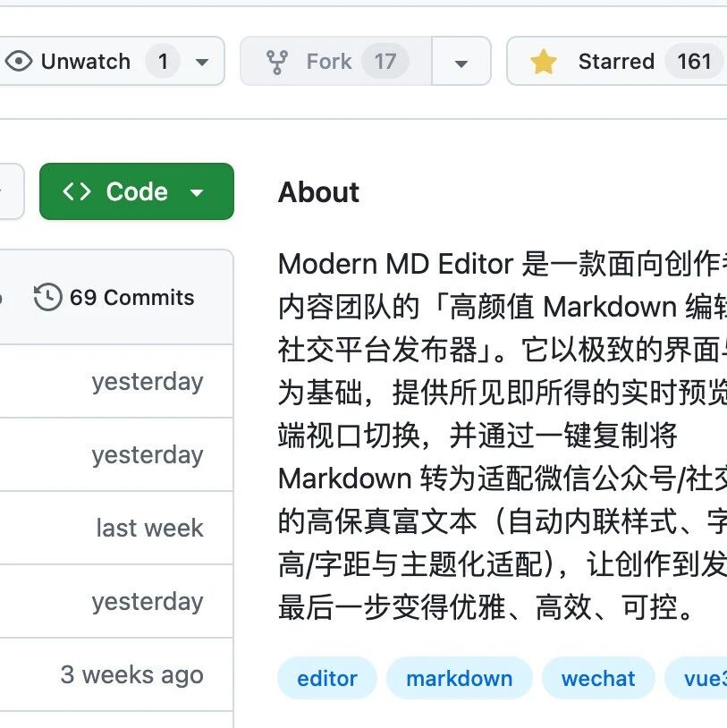Open the markdown topic tag
727x728 pixels.
click(x=459, y=678)
